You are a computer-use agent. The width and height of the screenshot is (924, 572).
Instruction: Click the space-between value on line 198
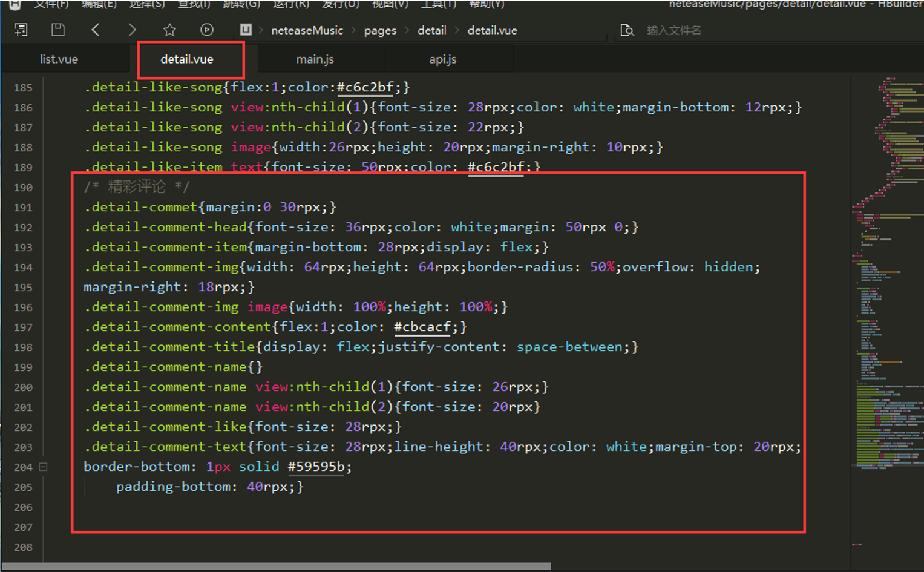coord(569,347)
